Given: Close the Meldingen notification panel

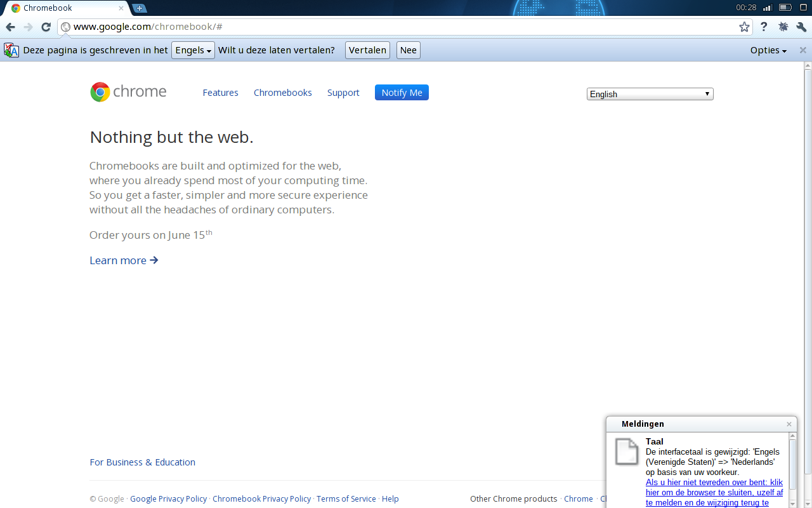Looking at the screenshot, I should (x=789, y=424).
